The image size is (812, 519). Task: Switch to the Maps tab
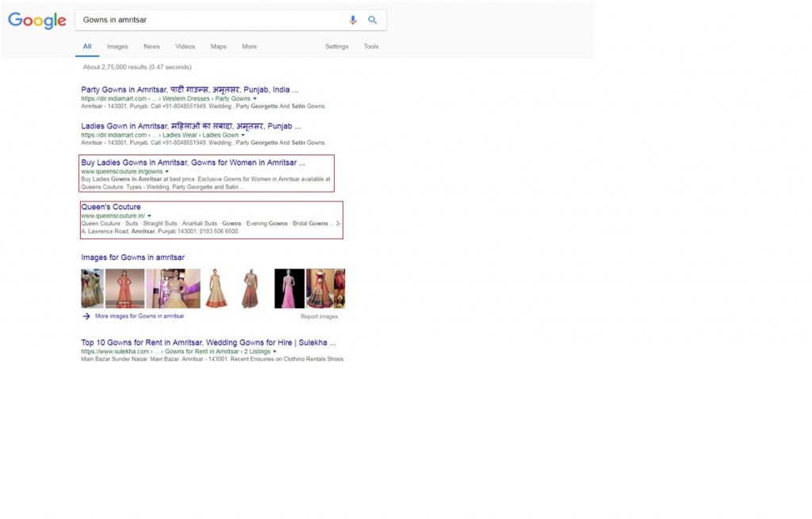coord(219,47)
